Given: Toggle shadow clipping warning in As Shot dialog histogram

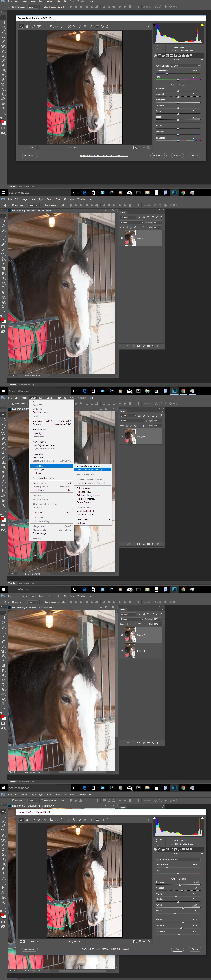Looking at the screenshot, I should click(154, 25).
